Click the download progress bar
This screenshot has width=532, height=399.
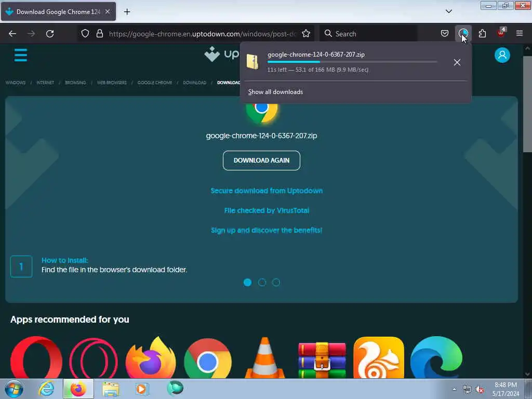pyautogui.click(x=352, y=62)
